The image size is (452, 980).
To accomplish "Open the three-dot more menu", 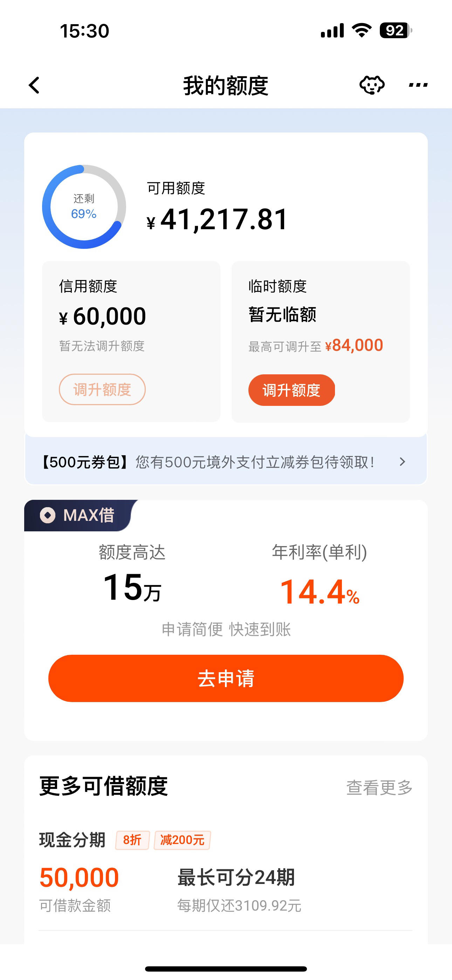I will tap(418, 85).
